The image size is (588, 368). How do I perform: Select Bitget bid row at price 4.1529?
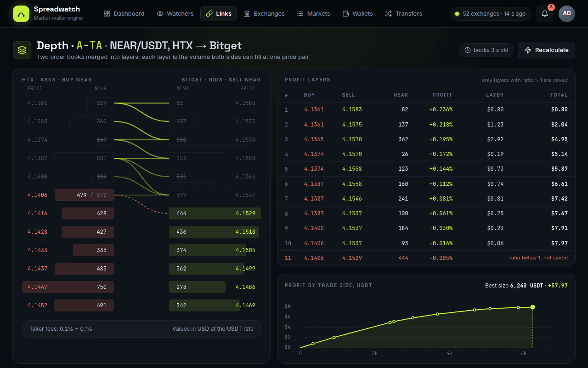click(x=215, y=213)
